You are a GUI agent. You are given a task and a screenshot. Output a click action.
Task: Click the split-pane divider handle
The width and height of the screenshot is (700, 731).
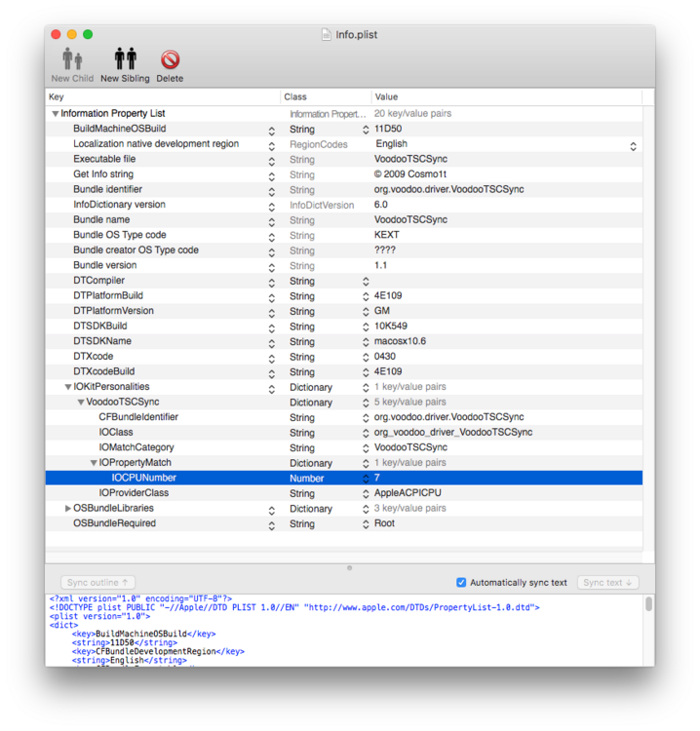pos(349,567)
